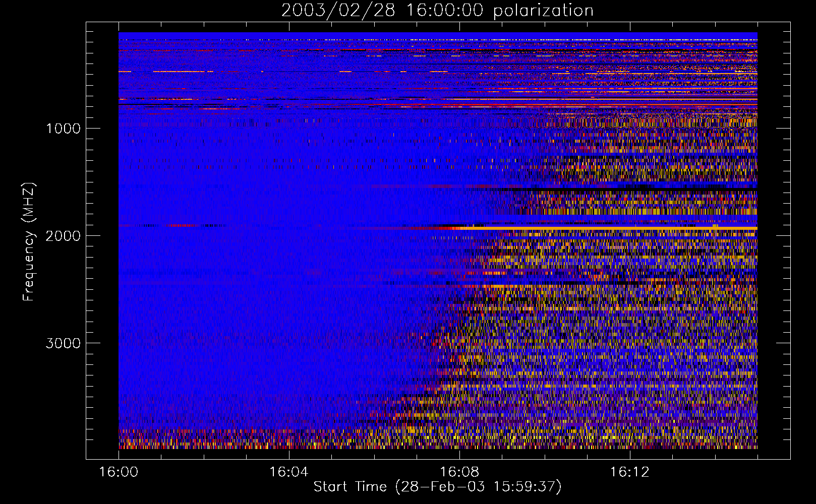The height and width of the screenshot is (504, 816).
Task: Select the 2000 frequency tick label
Action: [x=63, y=236]
